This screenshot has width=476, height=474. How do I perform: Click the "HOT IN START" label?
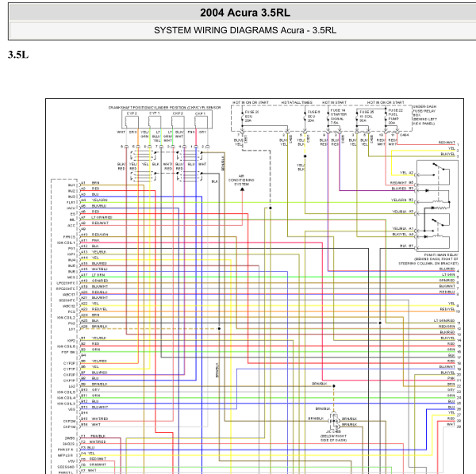click(x=334, y=102)
